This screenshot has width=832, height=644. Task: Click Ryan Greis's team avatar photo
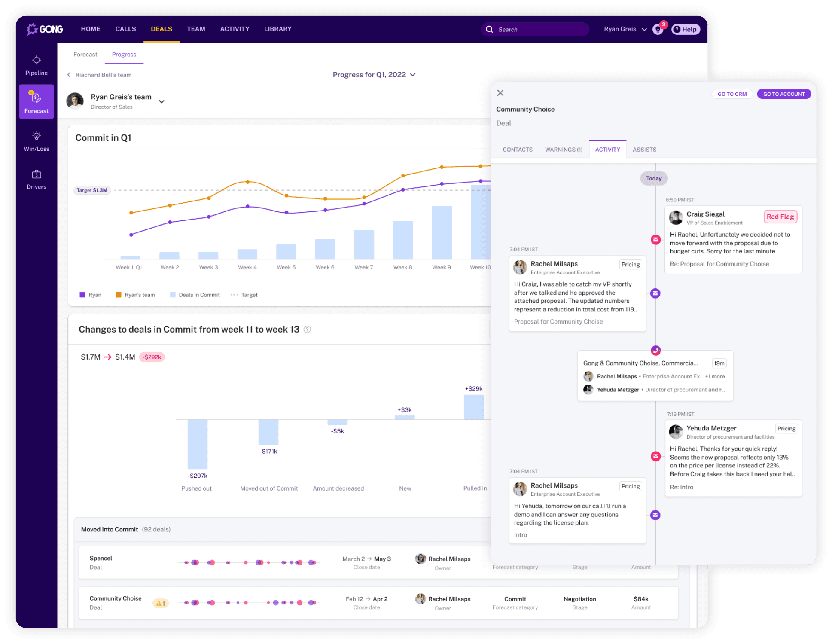coord(75,101)
